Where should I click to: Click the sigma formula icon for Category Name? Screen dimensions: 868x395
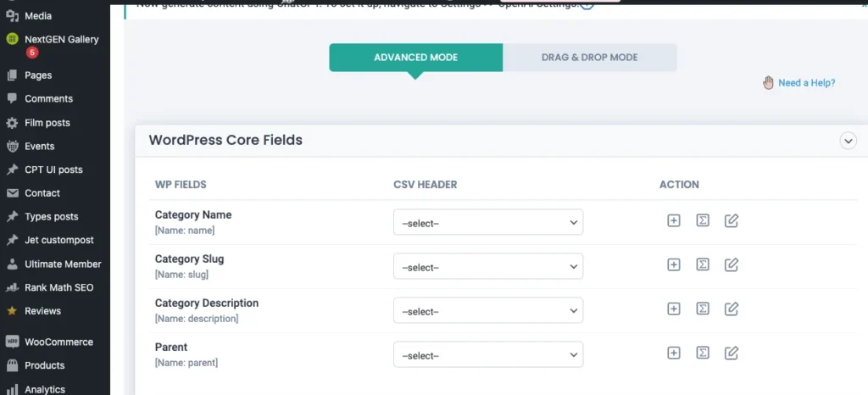703,221
